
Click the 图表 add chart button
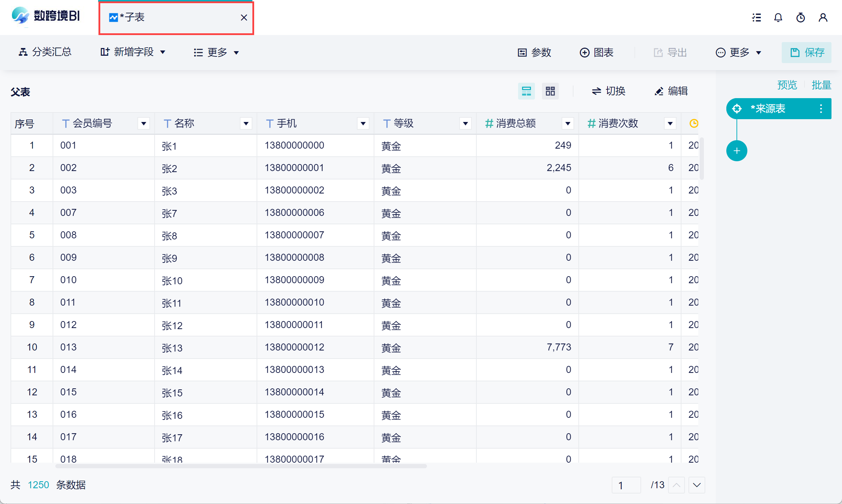[597, 53]
